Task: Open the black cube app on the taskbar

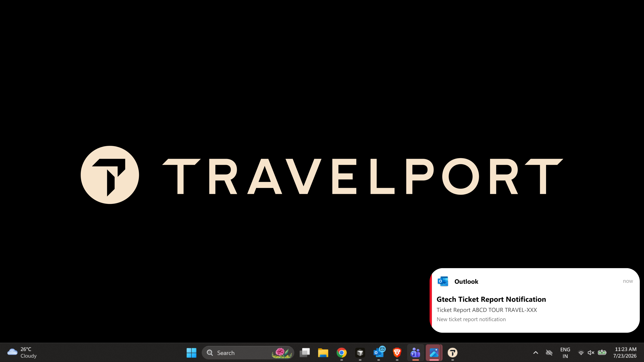Action: pyautogui.click(x=360, y=353)
